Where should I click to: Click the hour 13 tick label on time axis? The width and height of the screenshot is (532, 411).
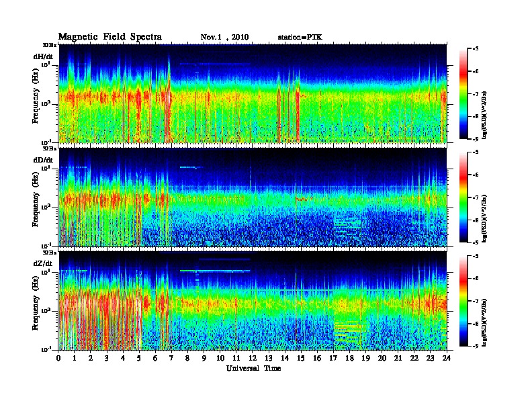pyautogui.click(x=269, y=359)
